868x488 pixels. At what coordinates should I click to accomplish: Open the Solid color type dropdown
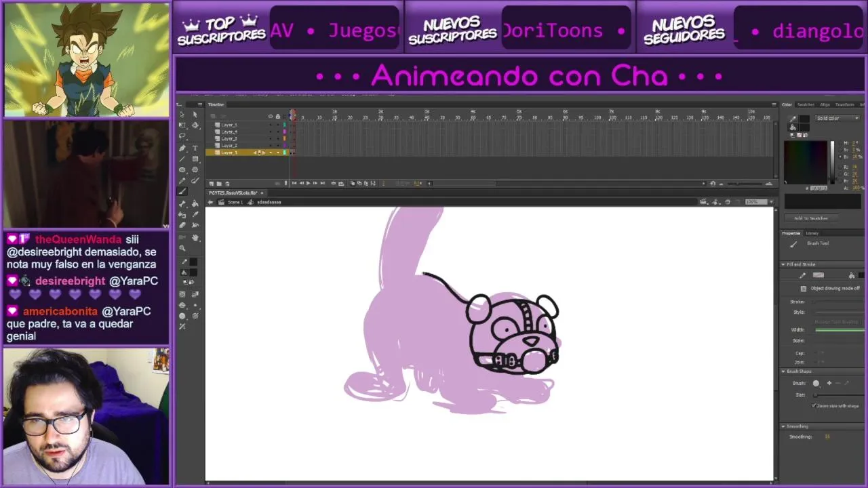(x=837, y=118)
